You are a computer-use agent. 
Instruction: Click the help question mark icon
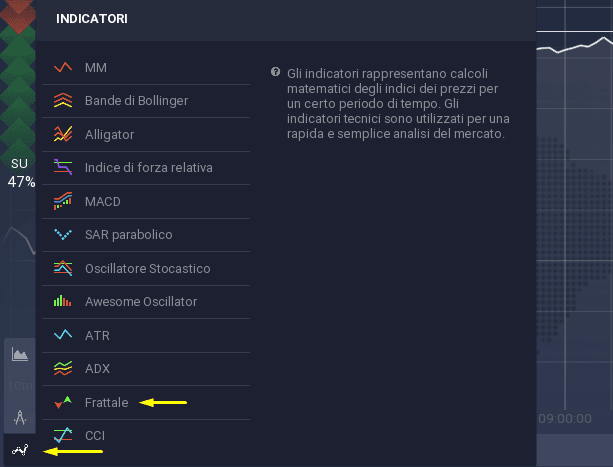(x=275, y=72)
